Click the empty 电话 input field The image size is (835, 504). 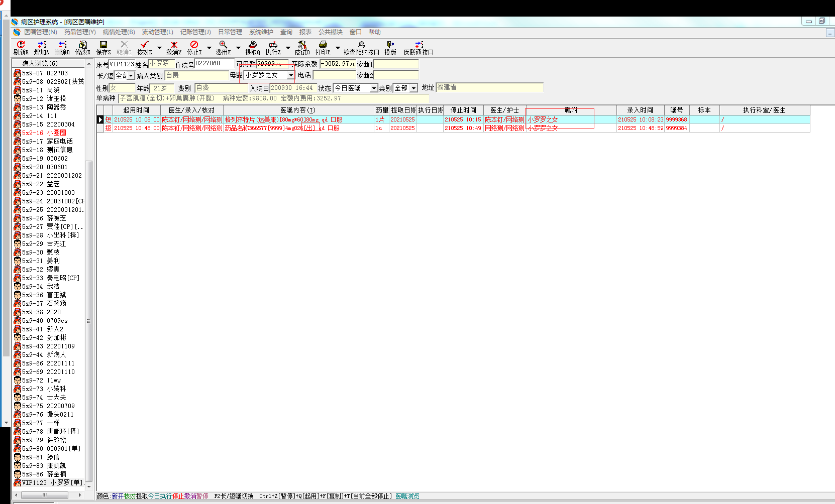(334, 75)
